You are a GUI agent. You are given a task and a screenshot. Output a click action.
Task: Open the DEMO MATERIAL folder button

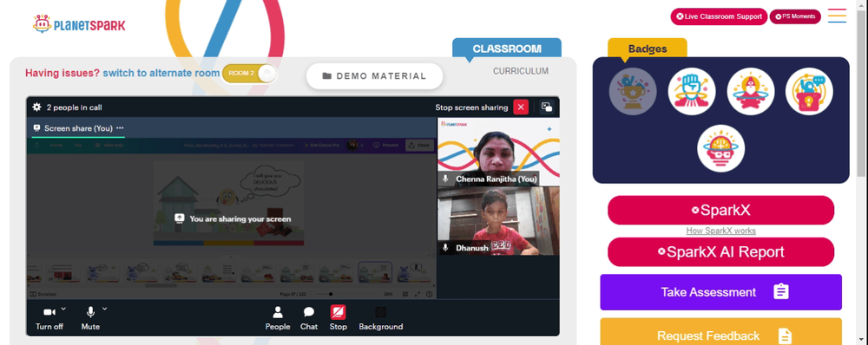click(x=374, y=76)
